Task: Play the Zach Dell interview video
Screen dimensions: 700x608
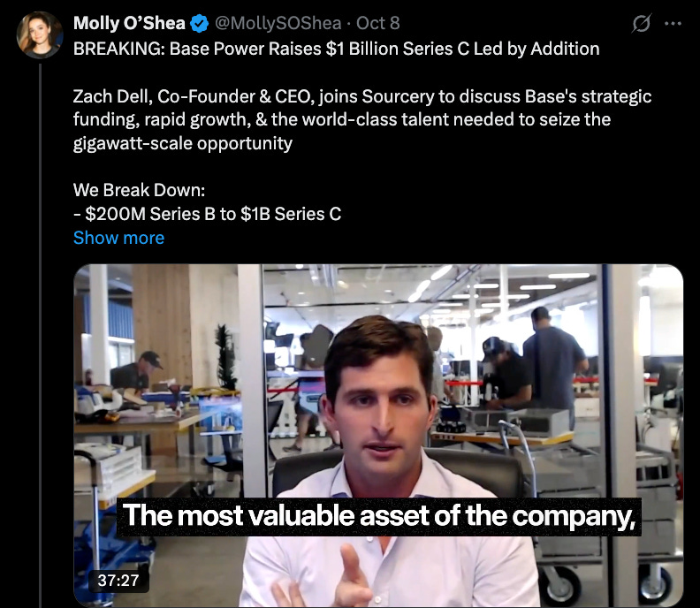Action: pyautogui.click(x=378, y=436)
